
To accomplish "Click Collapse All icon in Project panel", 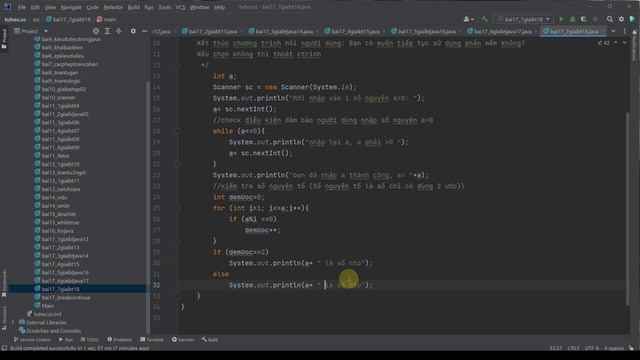I will 118,31.
